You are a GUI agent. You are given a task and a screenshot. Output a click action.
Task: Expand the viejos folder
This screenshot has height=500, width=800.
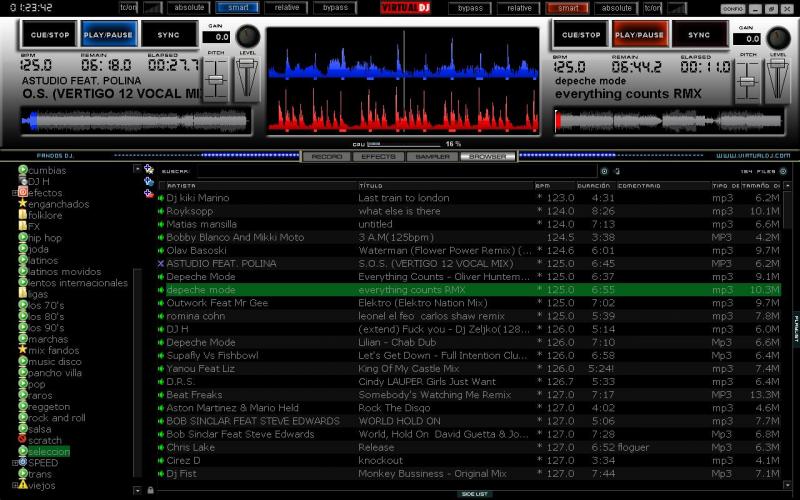[14, 485]
